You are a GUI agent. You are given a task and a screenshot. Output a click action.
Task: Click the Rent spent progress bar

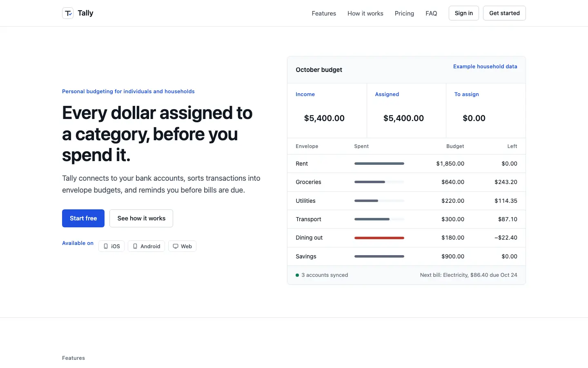coord(379,164)
